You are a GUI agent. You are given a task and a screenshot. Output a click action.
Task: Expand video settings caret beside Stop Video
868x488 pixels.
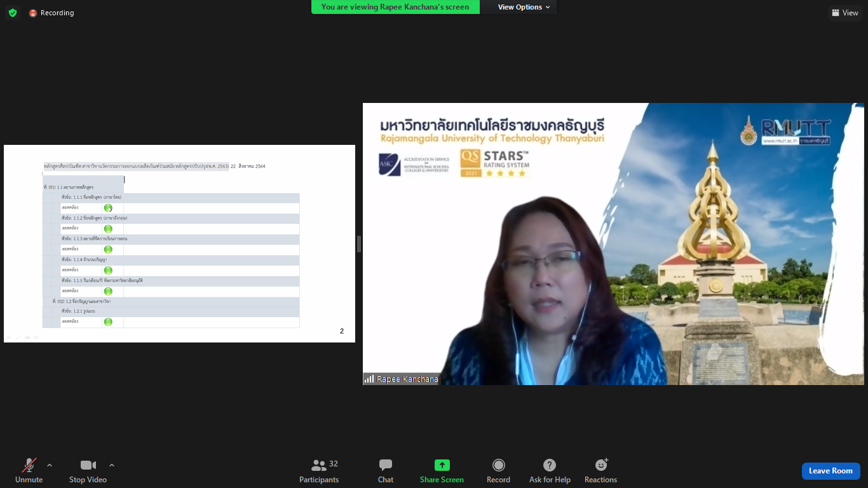(x=112, y=465)
